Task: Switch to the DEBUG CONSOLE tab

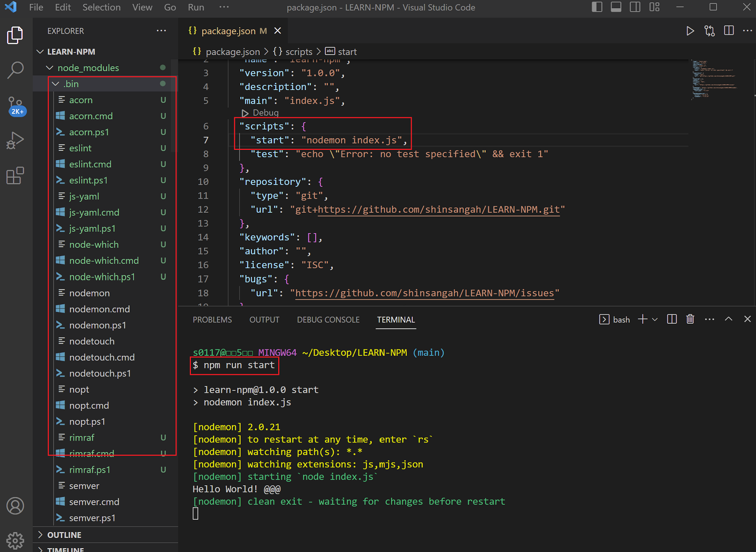Action: 328,320
